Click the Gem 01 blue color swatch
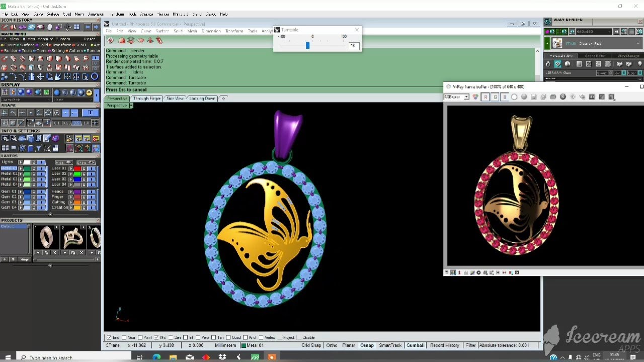644x362 pixels. click(27, 192)
